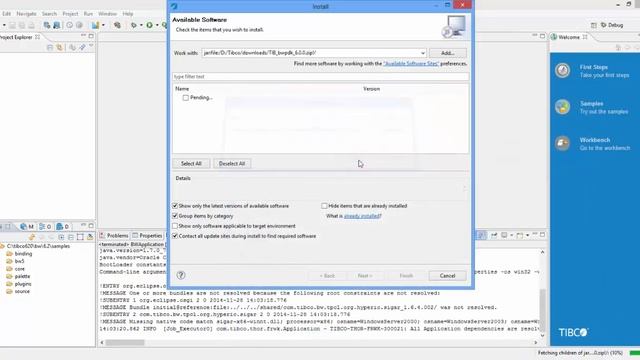Click Fetching children status text
Viewport: 640px width, 360px height.
point(580,353)
